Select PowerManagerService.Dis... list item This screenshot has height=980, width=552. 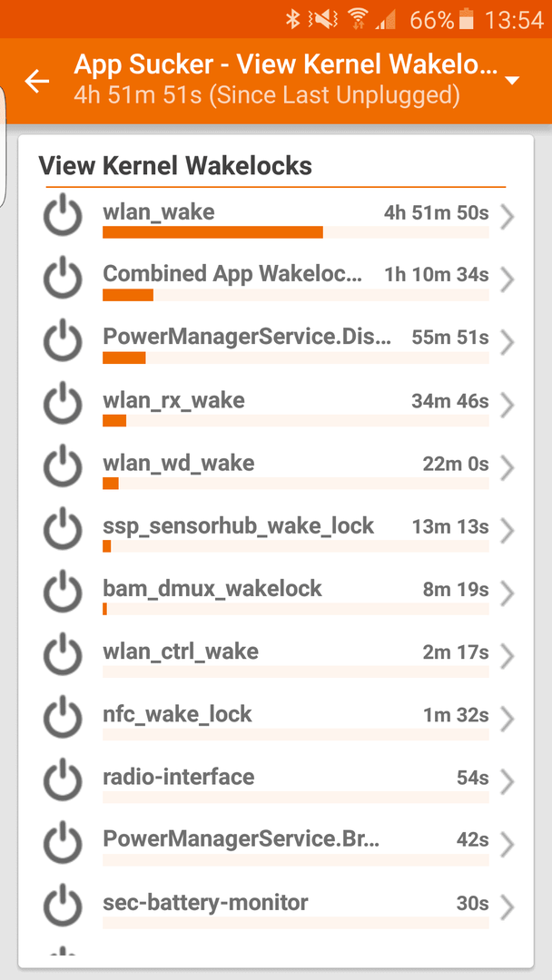point(276,342)
